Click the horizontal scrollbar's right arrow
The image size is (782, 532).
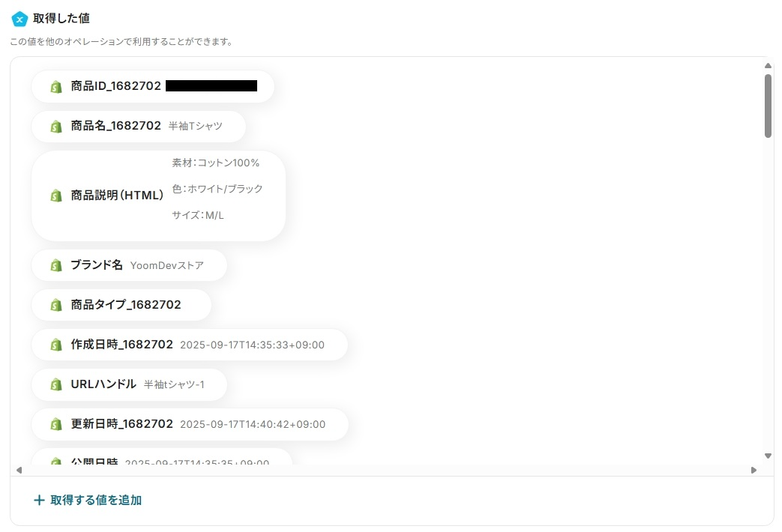tap(754, 470)
